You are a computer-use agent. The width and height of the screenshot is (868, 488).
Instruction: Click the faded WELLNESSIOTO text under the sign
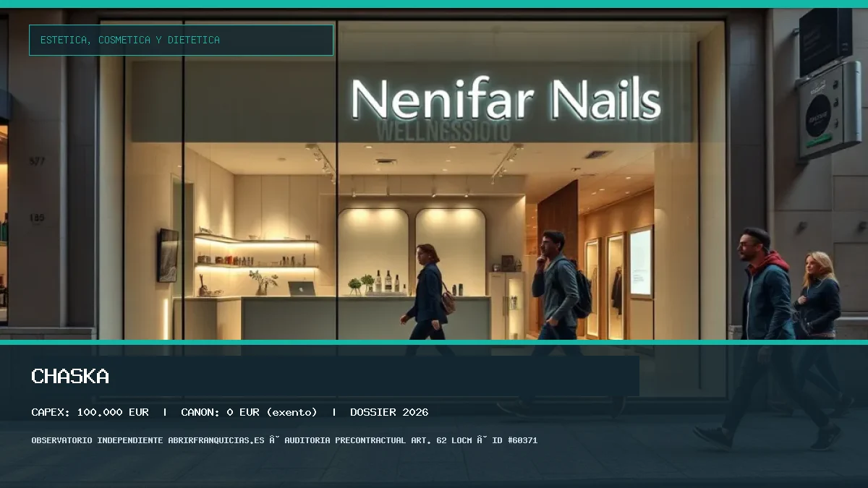443,131
